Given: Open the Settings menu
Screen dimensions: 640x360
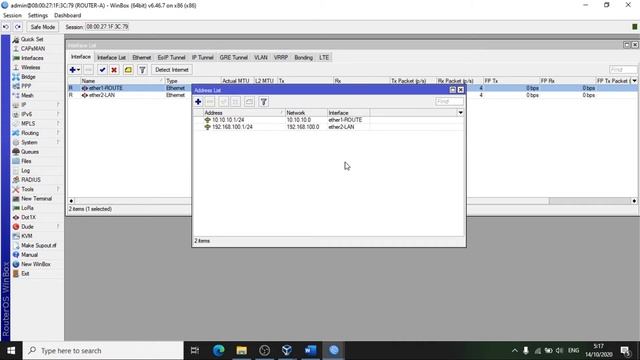Looking at the screenshot, I should point(38,16).
